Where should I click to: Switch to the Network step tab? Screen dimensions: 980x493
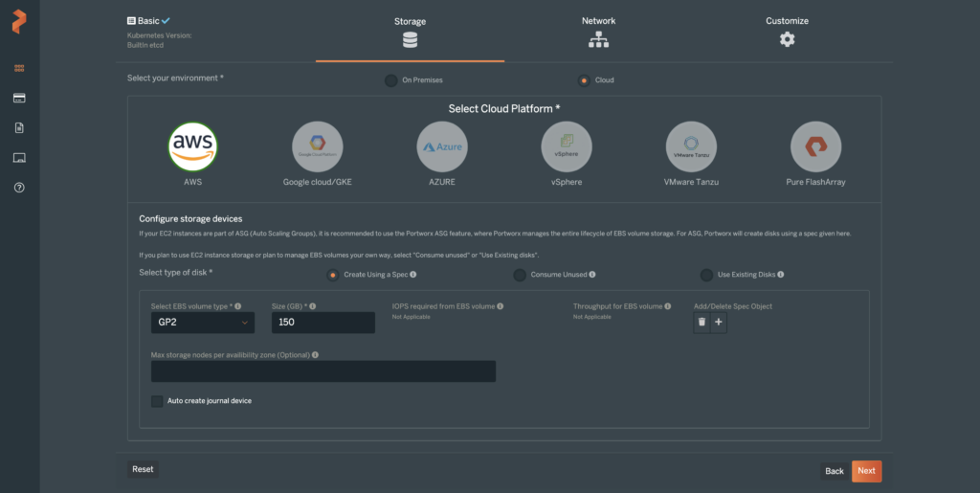598,31
